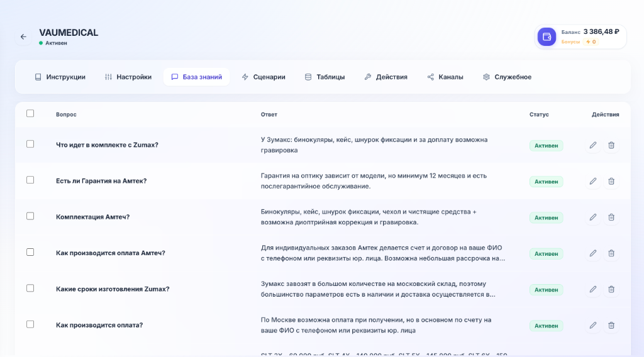Click the Активен badge for 'Комплектация Амтеч?'
Screen dimensions: 644x357
(547, 218)
